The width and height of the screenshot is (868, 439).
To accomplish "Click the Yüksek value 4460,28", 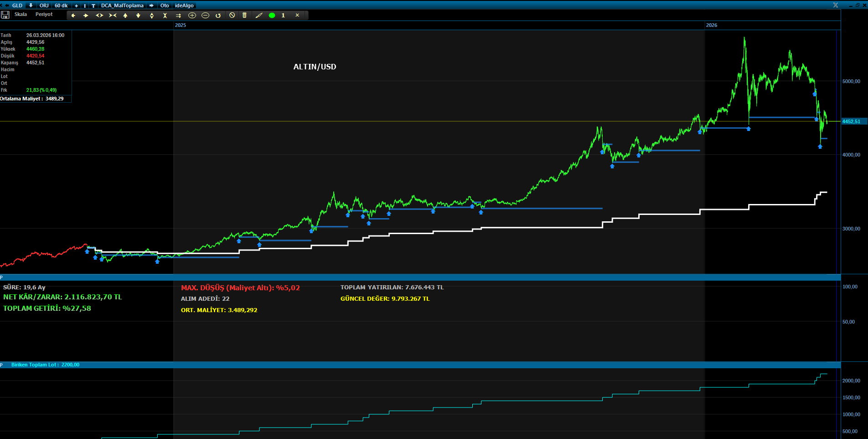I will pyautogui.click(x=35, y=49).
